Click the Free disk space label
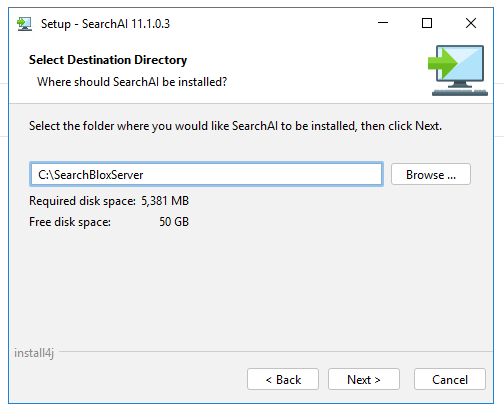Image resolution: width=504 pixels, height=409 pixels. coord(70,222)
